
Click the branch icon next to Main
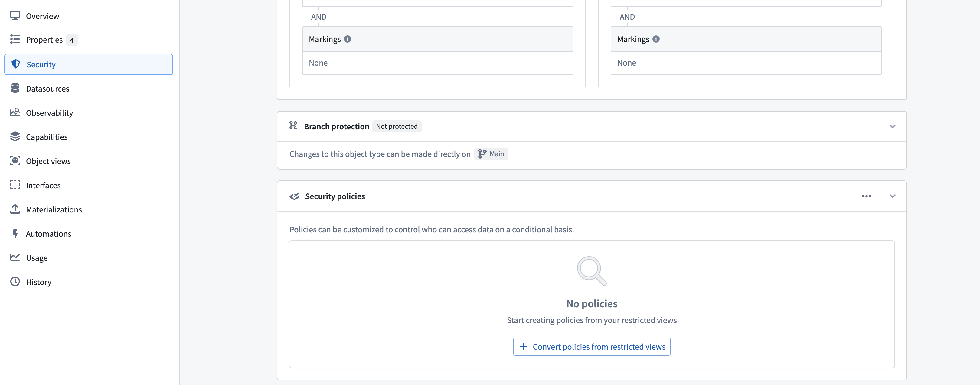(x=482, y=154)
